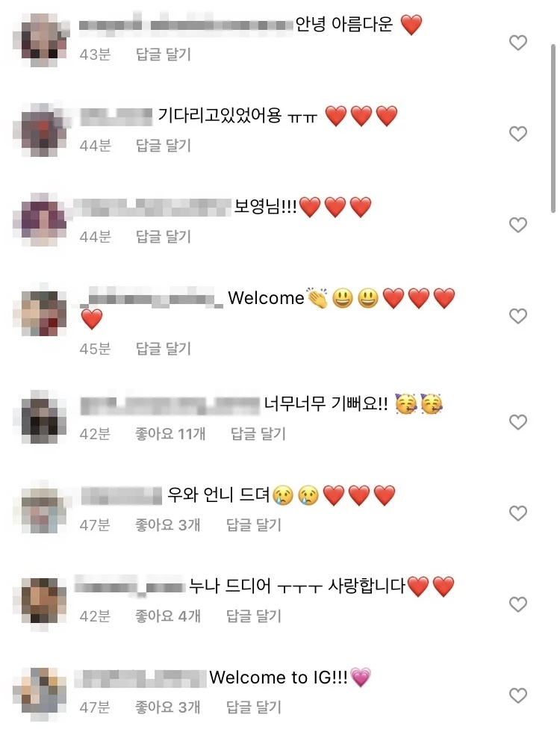Reply to the '안녕 아름다운' comment

pos(164,55)
